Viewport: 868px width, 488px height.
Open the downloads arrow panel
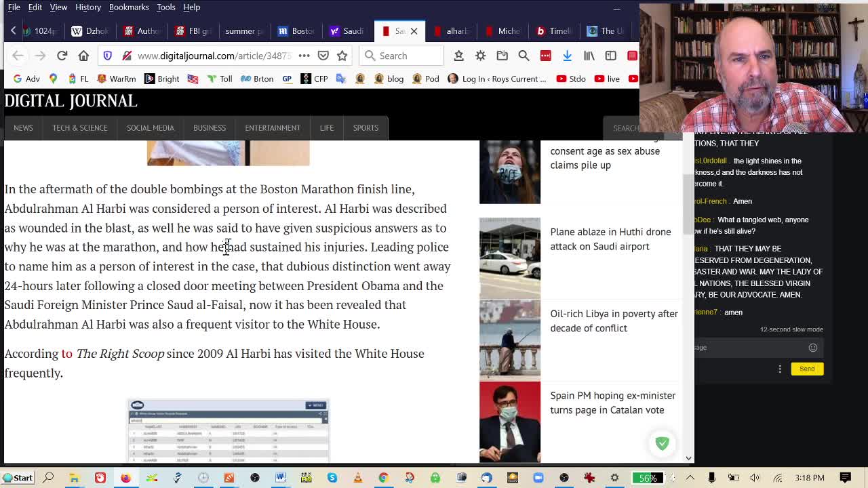pyautogui.click(x=567, y=56)
